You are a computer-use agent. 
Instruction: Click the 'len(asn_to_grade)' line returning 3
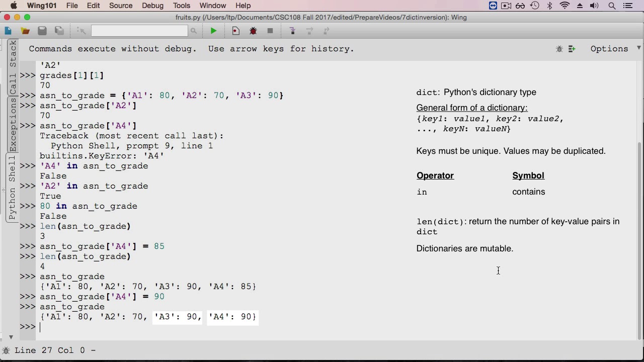85,226
